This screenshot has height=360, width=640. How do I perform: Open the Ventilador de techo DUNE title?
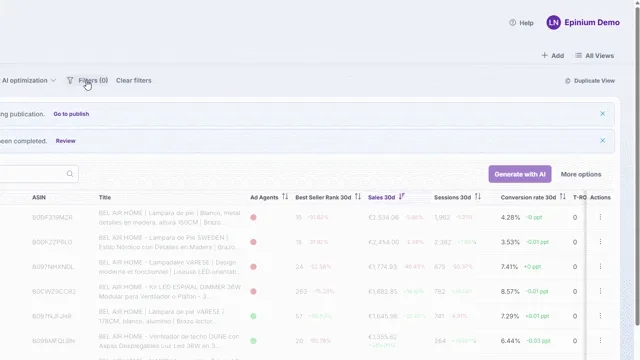point(169,341)
